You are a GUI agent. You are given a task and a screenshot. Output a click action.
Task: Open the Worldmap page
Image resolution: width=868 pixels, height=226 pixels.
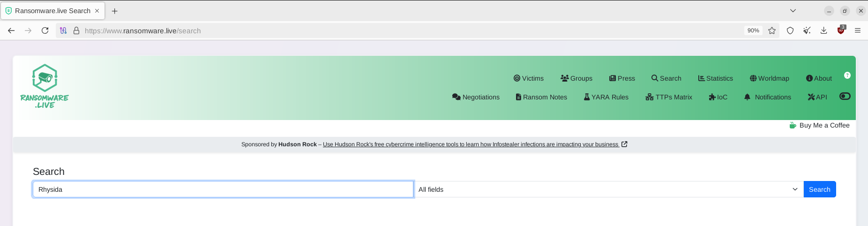770,78
